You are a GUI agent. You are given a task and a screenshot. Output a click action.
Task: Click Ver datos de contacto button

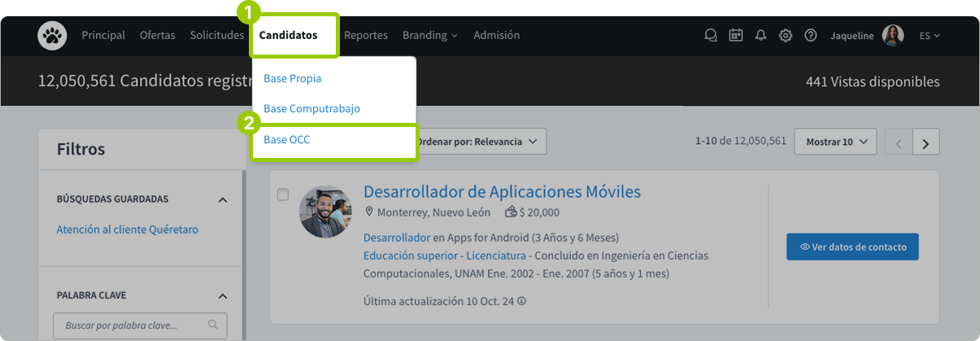[852, 247]
